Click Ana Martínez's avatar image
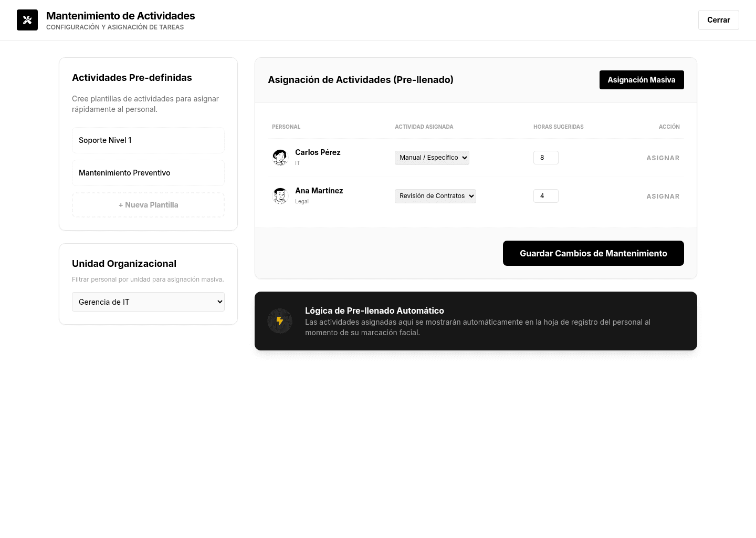Screen dimensions: 756x538 tap(280, 196)
